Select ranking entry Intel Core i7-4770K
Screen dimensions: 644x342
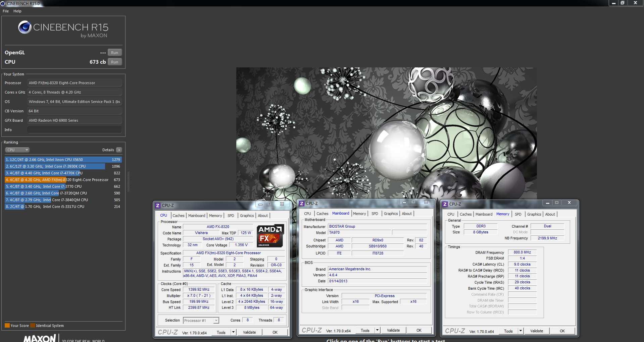click(x=63, y=173)
